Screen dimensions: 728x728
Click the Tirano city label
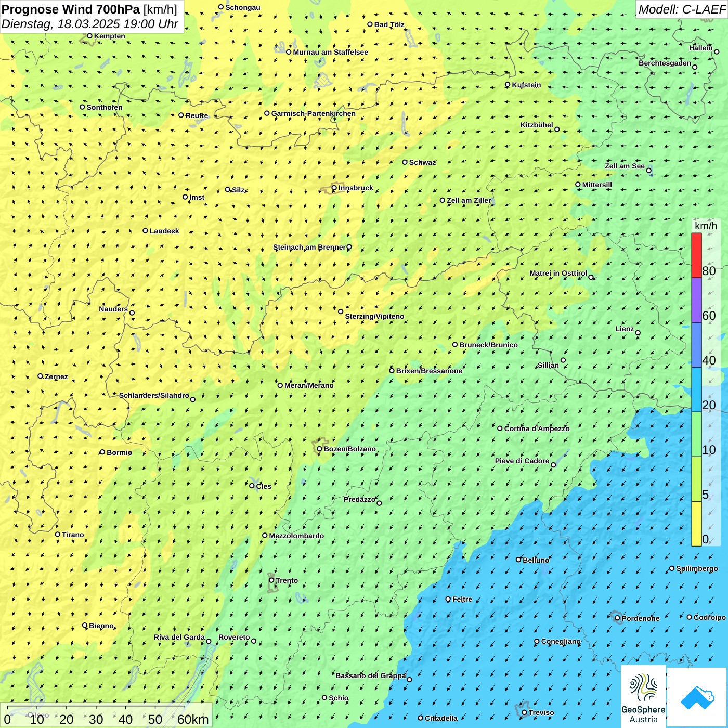pyautogui.click(x=73, y=535)
